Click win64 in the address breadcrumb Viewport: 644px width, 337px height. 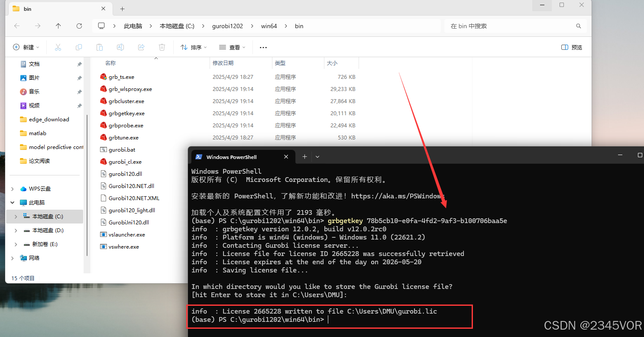click(269, 26)
